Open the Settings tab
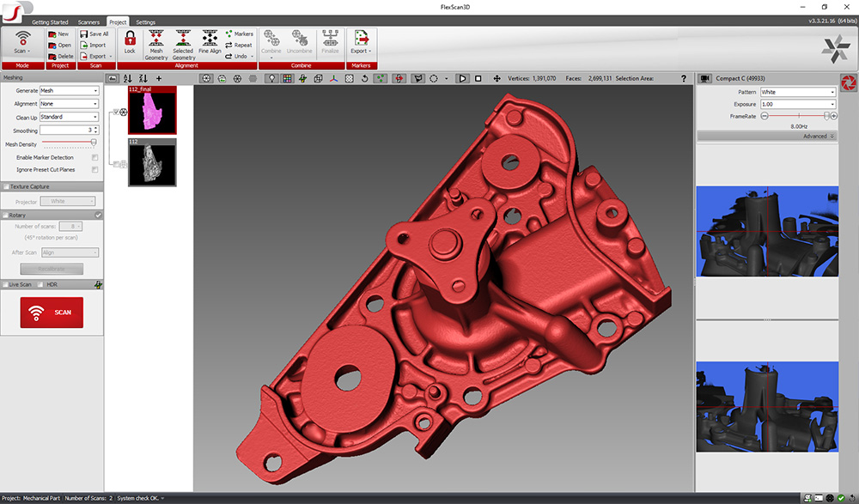Image resolution: width=859 pixels, height=504 pixels. pos(146,21)
